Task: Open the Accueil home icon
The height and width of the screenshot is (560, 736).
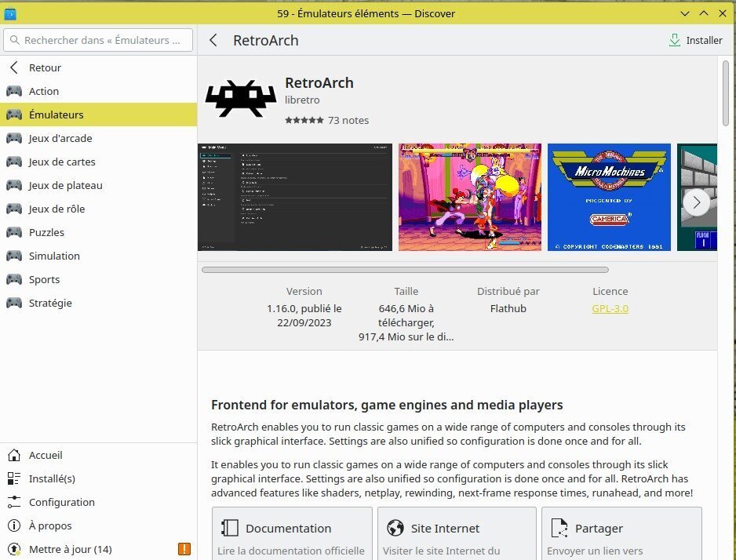Action: tap(14, 455)
